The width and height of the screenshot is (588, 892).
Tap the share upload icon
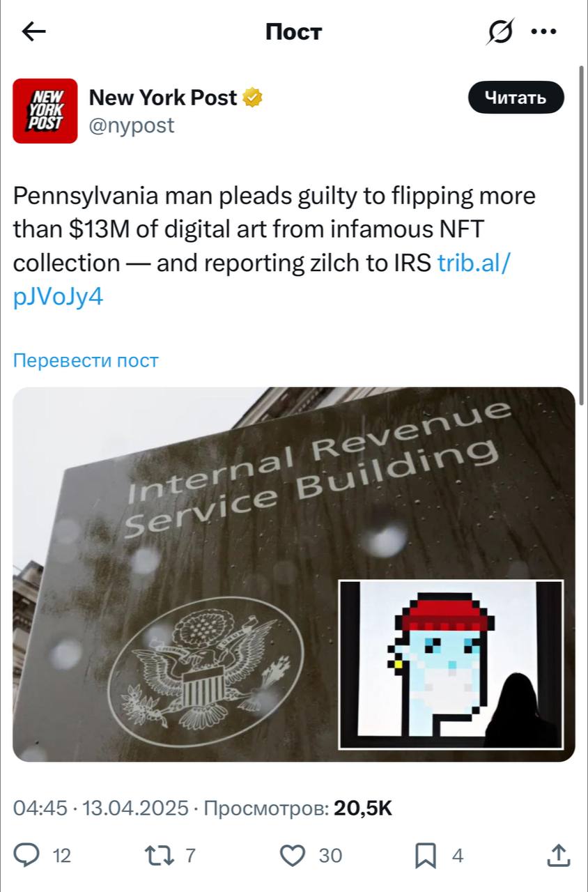click(x=559, y=854)
